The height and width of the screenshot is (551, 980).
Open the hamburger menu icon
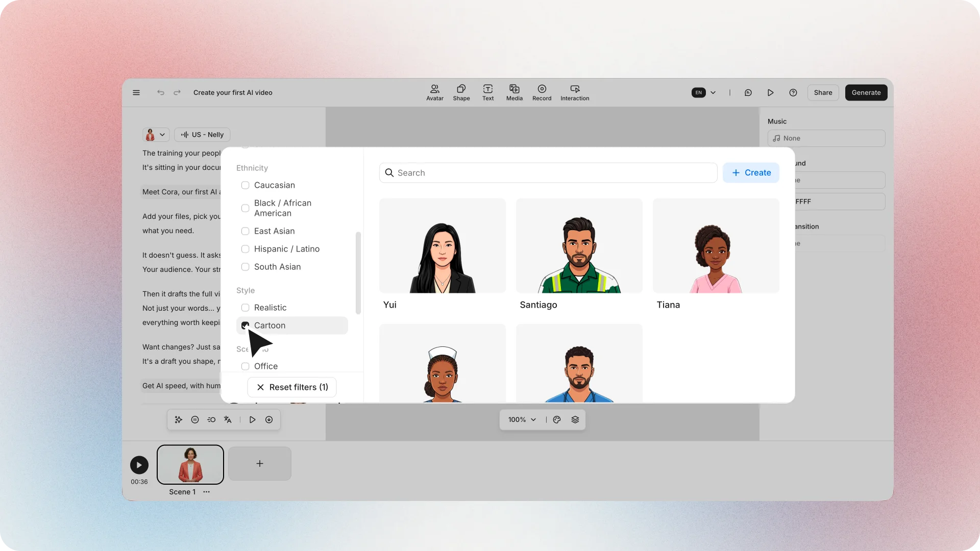coord(136,93)
